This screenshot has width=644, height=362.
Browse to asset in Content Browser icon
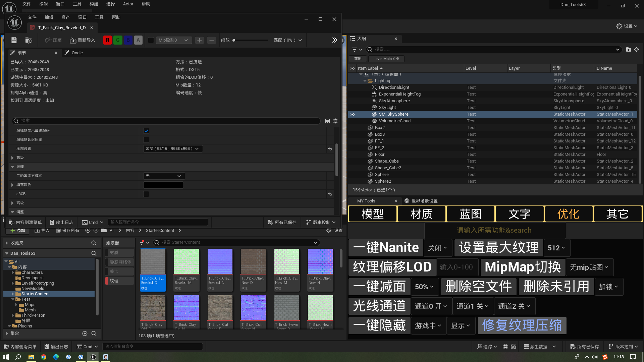pos(29,40)
